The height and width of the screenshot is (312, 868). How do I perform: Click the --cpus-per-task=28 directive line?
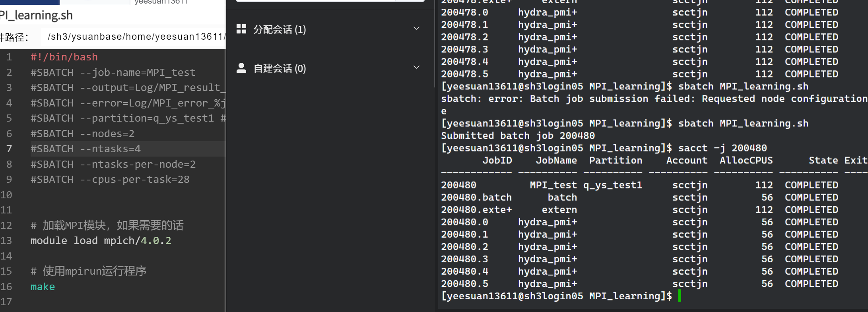click(110, 180)
